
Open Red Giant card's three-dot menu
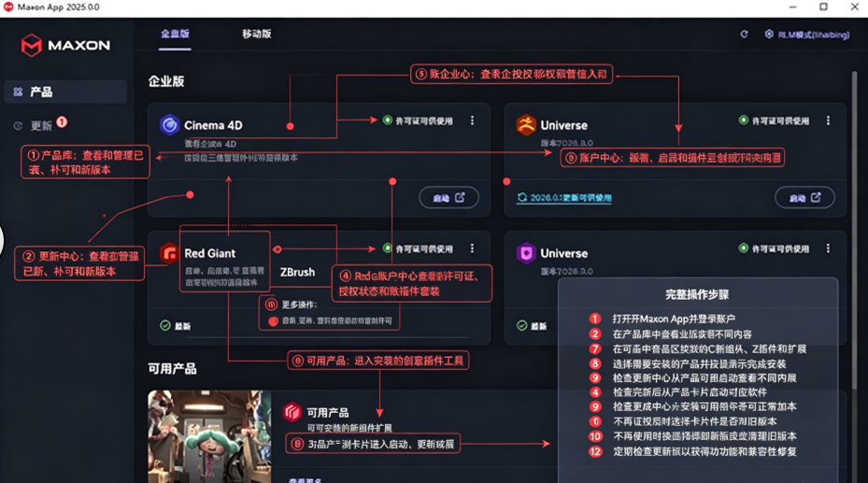pyautogui.click(x=472, y=249)
